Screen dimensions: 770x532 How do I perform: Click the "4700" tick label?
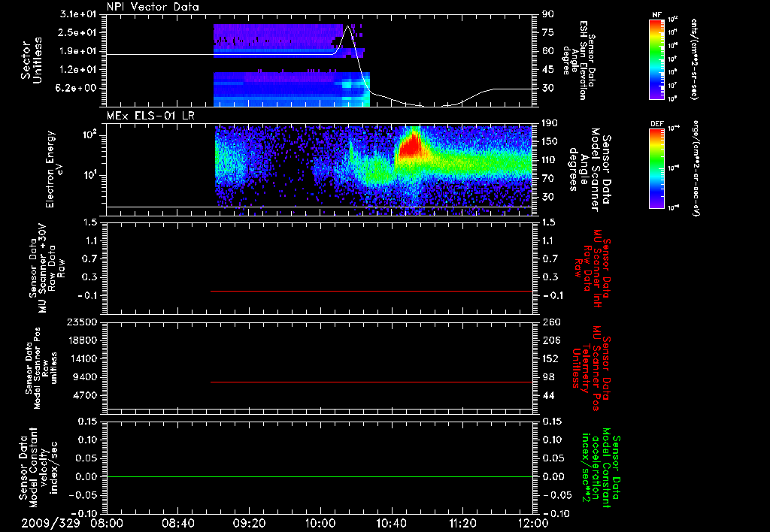[x=85, y=395]
